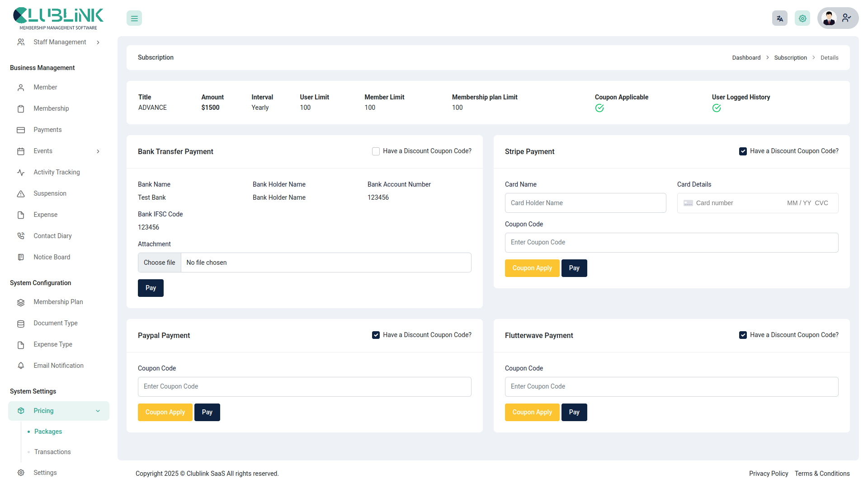The width and height of the screenshot is (868, 488).
Task: Click the Email Notification bell icon
Action: [21, 366]
